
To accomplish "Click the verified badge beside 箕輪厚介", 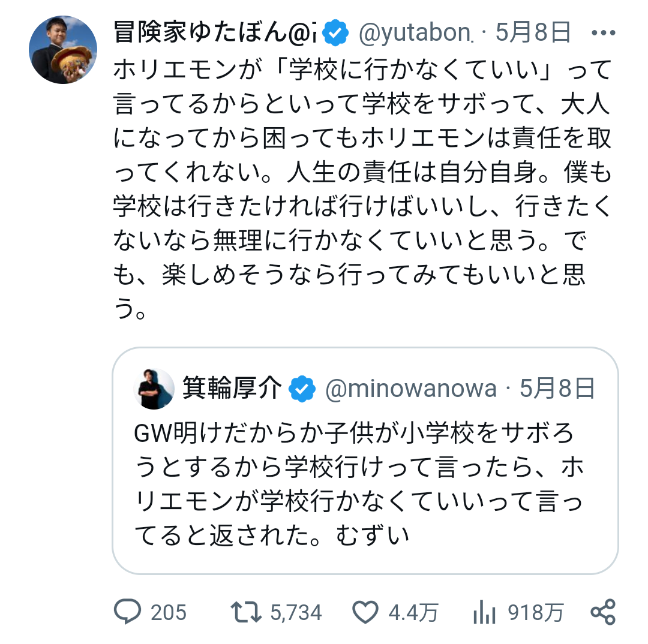I will (302, 389).
